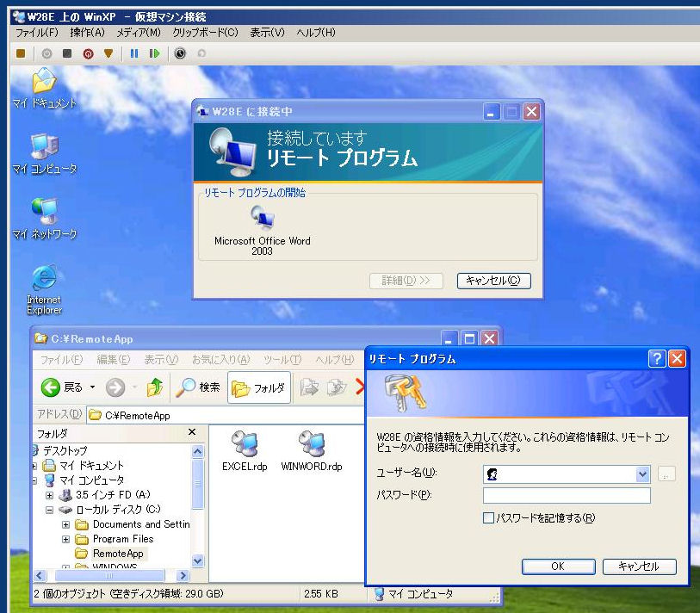Image resolution: width=700 pixels, height=613 pixels.
Task: Click OK in credentials dialog
Action: [558, 567]
